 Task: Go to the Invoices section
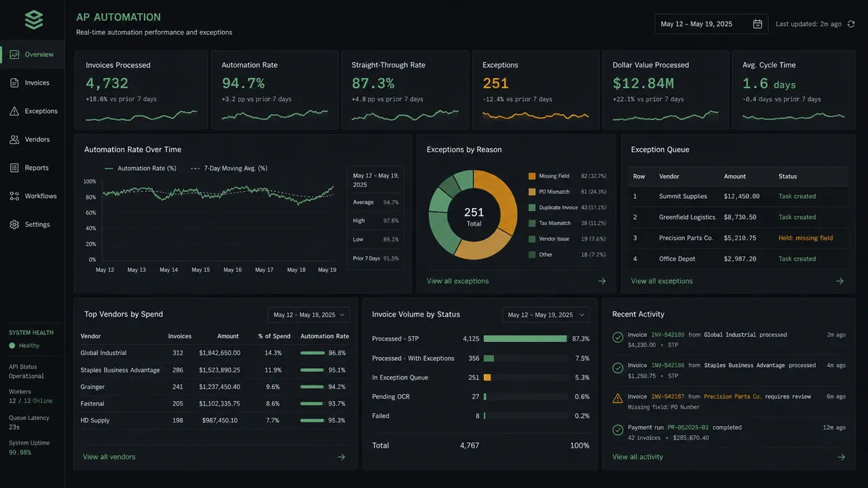(33, 82)
